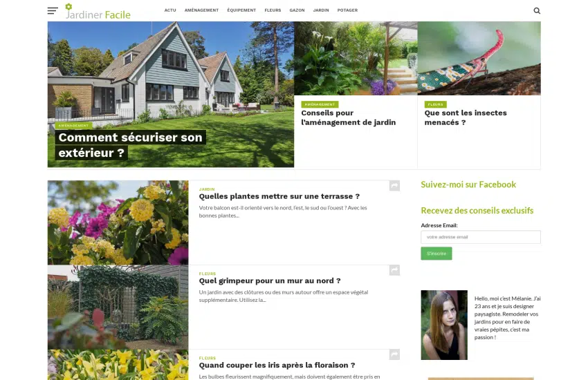The width and height of the screenshot is (588, 380).
Task: Click the Jardiner Facile logo
Action: [x=98, y=12]
